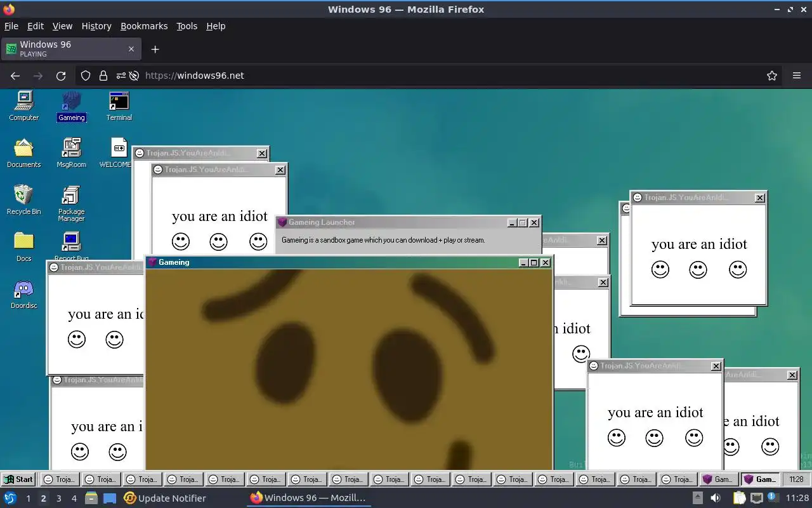This screenshot has height=508, width=812.
Task: Switch to workspace 4 in panel
Action: [x=74, y=498]
